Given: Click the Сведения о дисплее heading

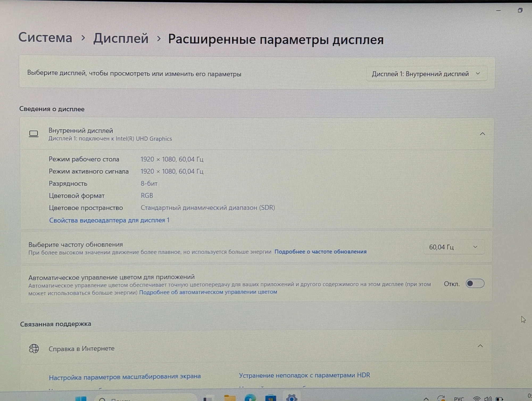Looking at the screenshot, I should pyautogui.click(x=52, y=109).
